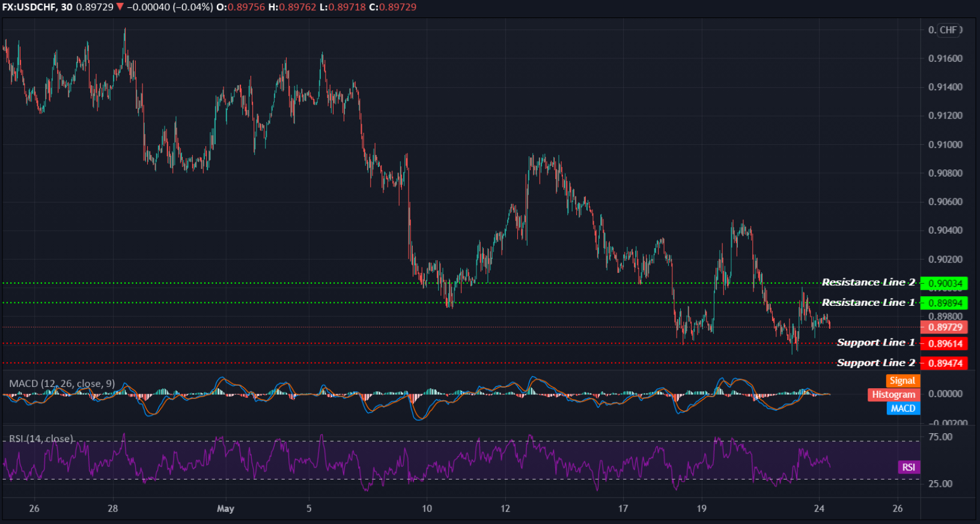Click the 0.91000 price axis value
The width and height of the screenshot is (980, 524).
[x=945, y=145]
